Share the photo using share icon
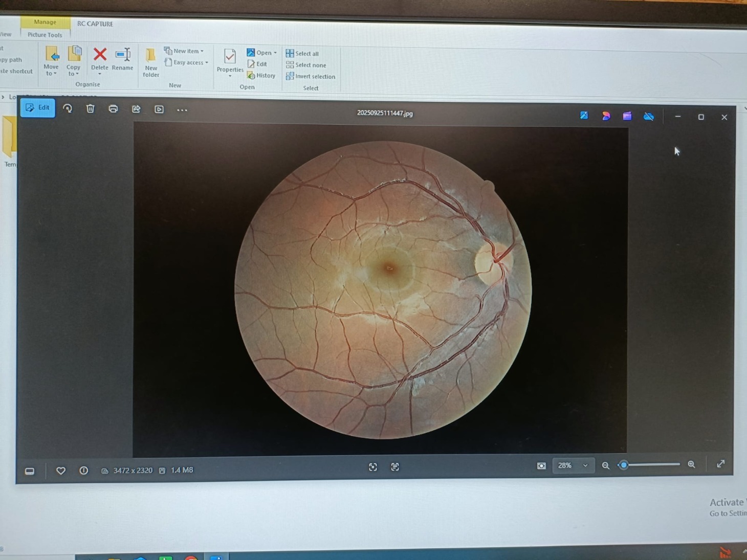The height and width of the screenshot is (560, 747). pyautogui.click(x=136, y=109)
